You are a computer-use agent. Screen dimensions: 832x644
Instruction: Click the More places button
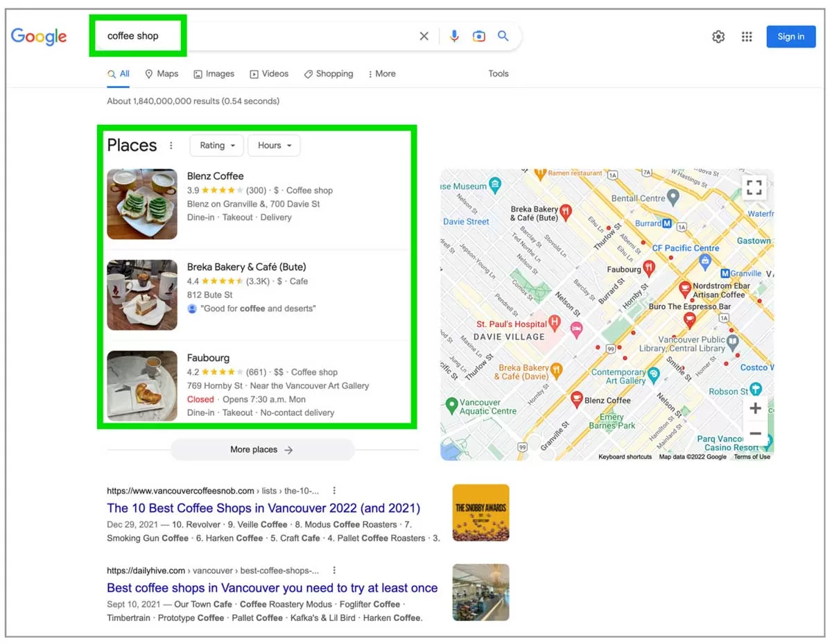click(x=262, y=450)
